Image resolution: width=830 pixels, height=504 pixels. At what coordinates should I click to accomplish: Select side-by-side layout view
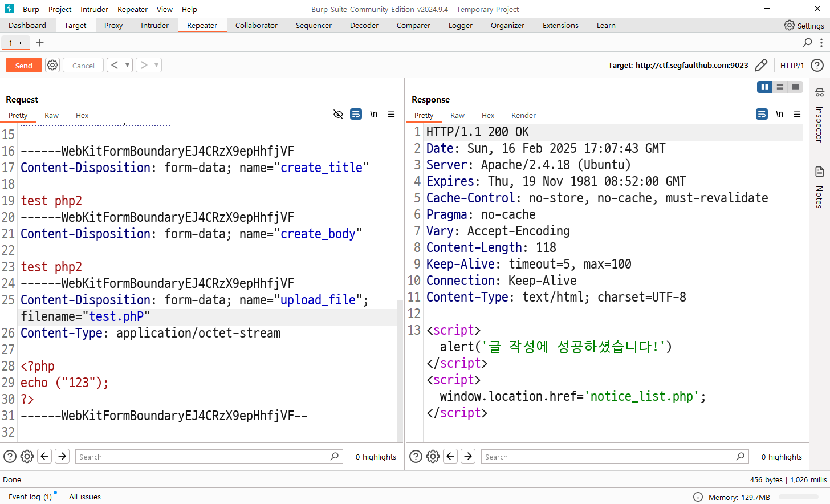[x=764, y=87]
